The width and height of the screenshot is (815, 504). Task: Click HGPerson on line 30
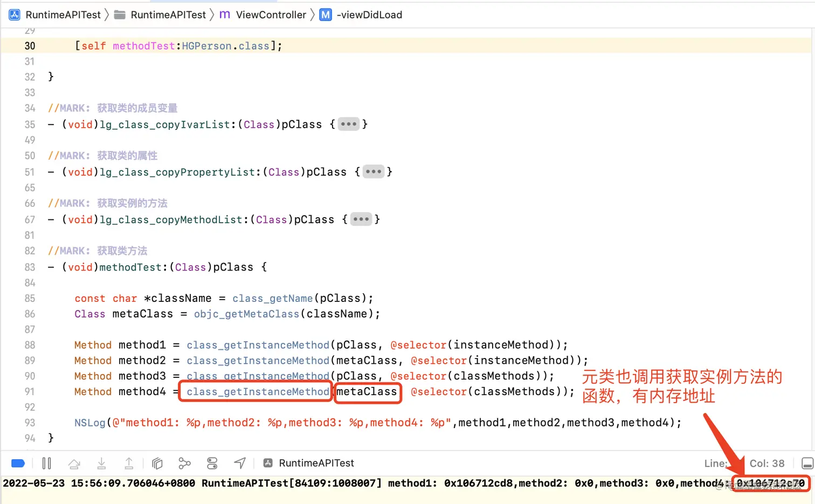(x=206, y=46)
